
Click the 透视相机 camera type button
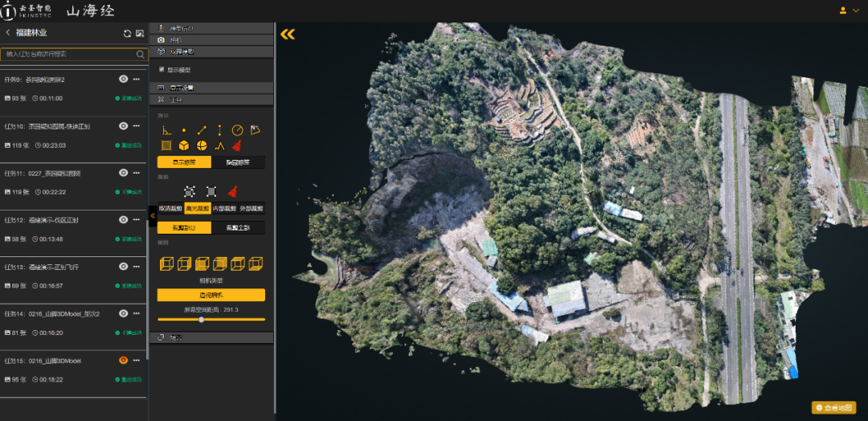[x=211, y=295]
